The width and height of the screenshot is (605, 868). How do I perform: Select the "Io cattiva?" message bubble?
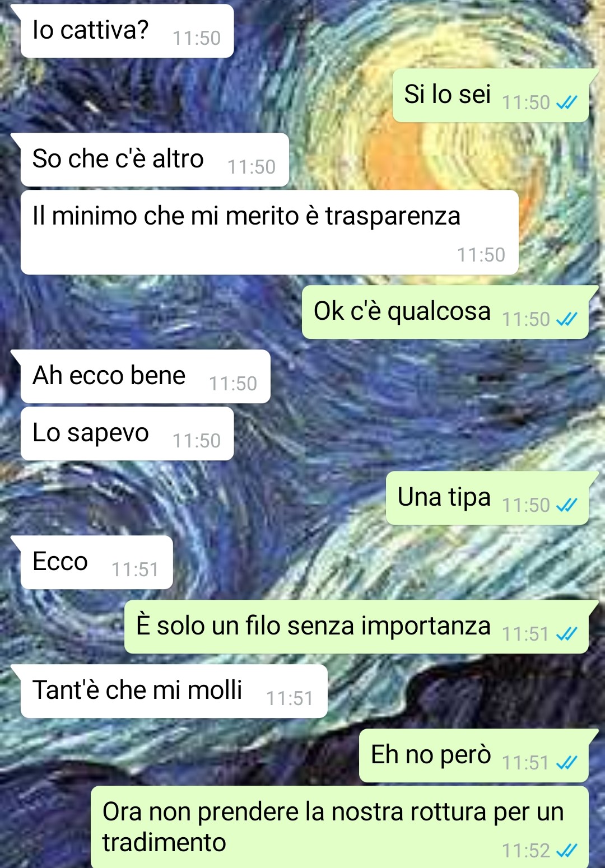click(x=127, y=31)
